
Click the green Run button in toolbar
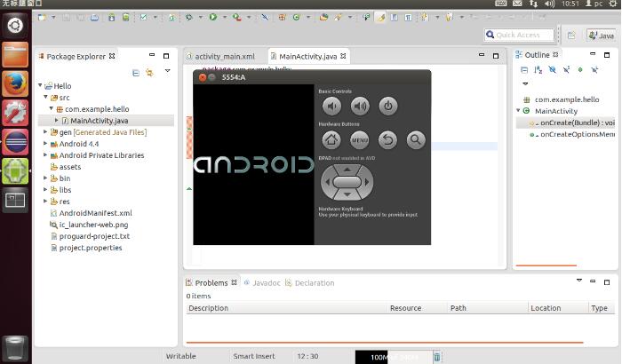[213, 17]
